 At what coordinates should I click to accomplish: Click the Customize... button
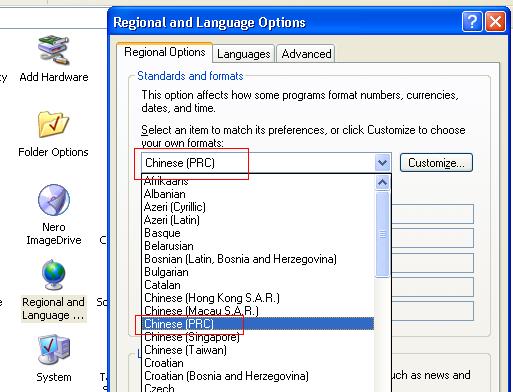[436, 163]
